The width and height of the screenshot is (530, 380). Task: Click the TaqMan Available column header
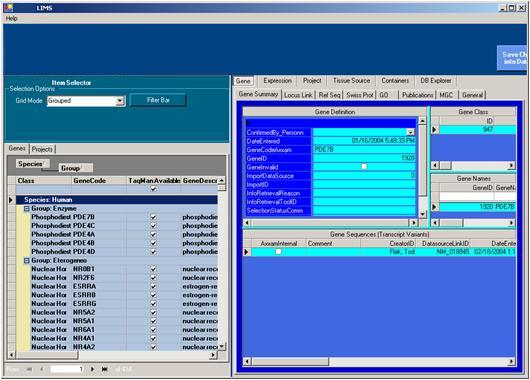[154, 181]
